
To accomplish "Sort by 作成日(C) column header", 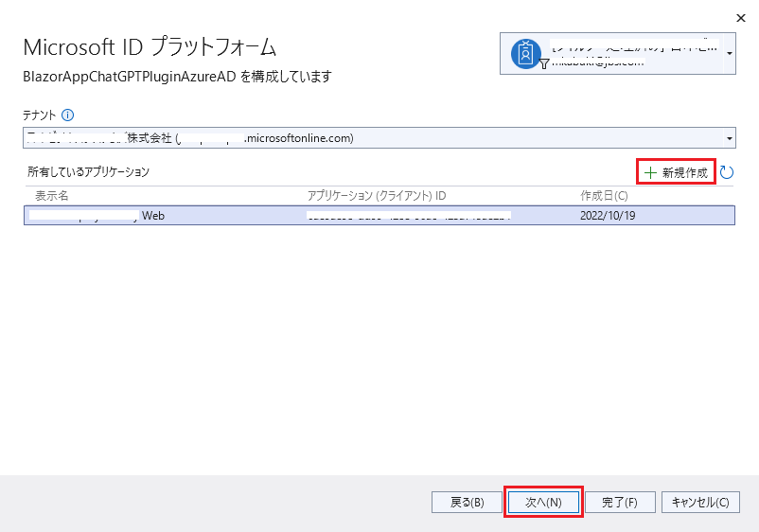I will (604, 196).
